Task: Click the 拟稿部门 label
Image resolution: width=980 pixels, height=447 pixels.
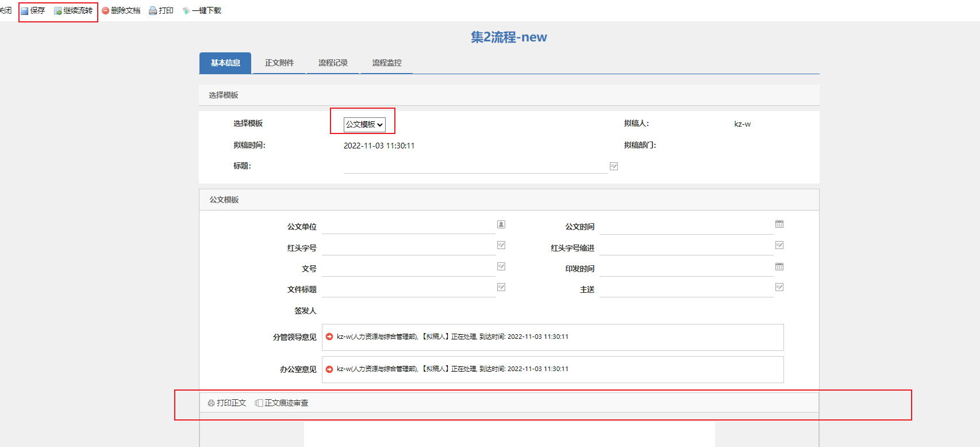Action: point(640,145)
